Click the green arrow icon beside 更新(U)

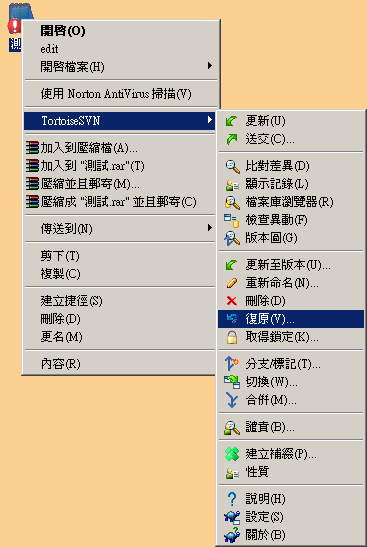pos(231,121)
